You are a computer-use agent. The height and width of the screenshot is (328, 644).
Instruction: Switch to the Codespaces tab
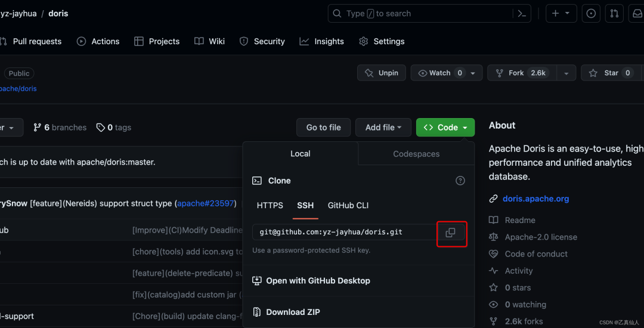click(x=416, y=154)
